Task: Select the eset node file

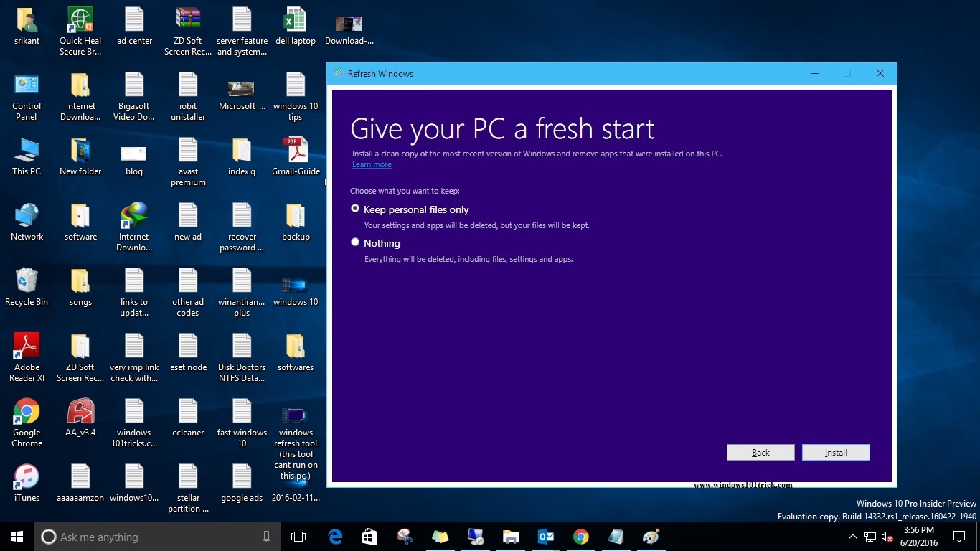Action: pyautogui.click(x=188, y=353)
